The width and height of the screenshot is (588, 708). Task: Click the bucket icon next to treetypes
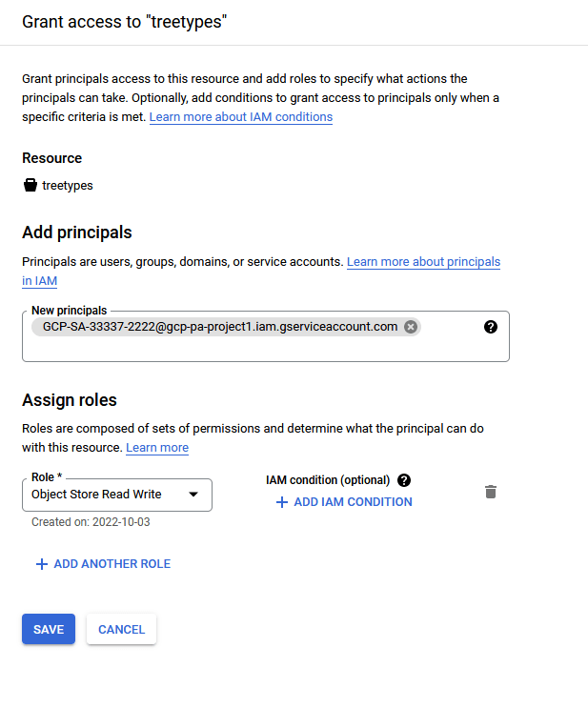pyautogui.click(x=30, y=185)
